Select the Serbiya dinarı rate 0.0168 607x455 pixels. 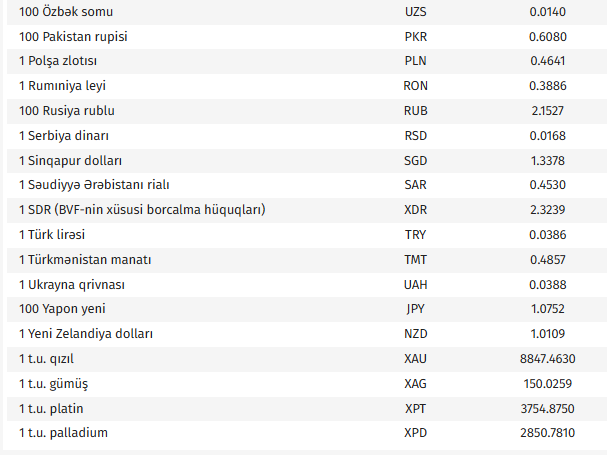[548, 136]
